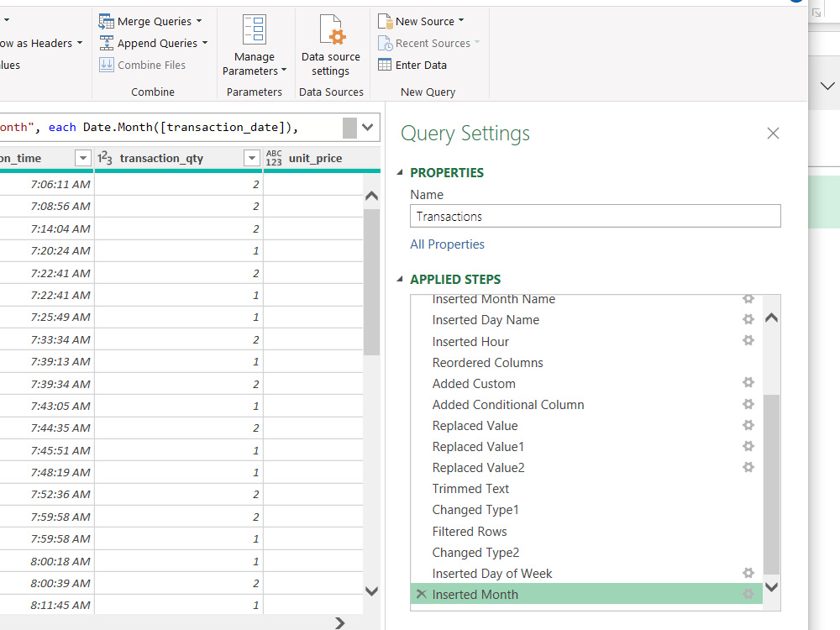Open Merge Queries dropdown arrow
Viewport: 840px width, 630px height.
[x=199, y=22]
